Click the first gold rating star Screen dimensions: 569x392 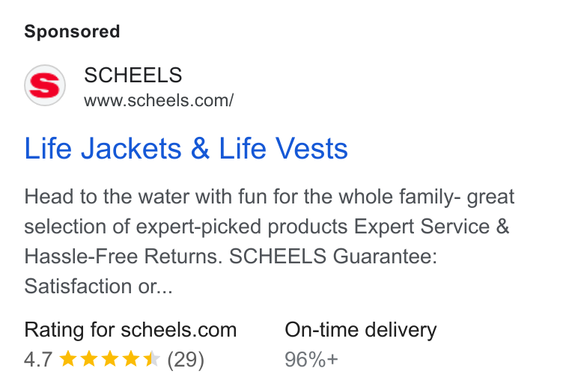click(x=68, y=359)
